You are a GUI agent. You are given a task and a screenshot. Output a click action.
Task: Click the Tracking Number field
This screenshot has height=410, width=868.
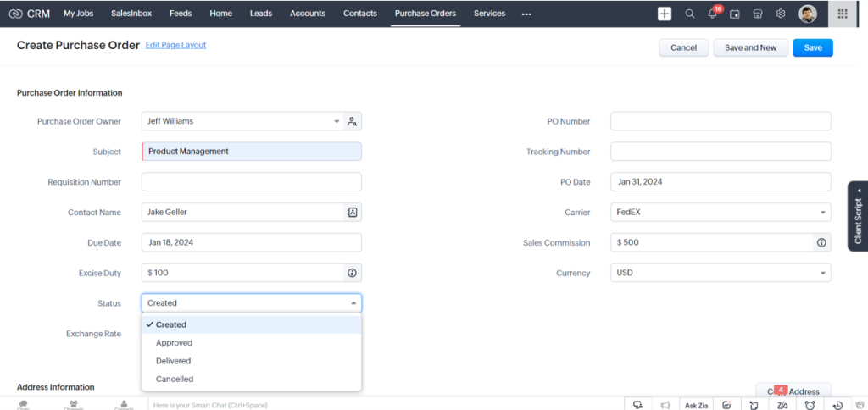click(721, 151)
